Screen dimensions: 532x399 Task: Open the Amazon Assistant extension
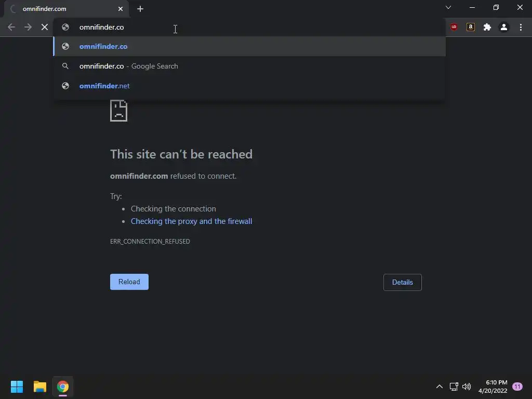pos(471,27)
